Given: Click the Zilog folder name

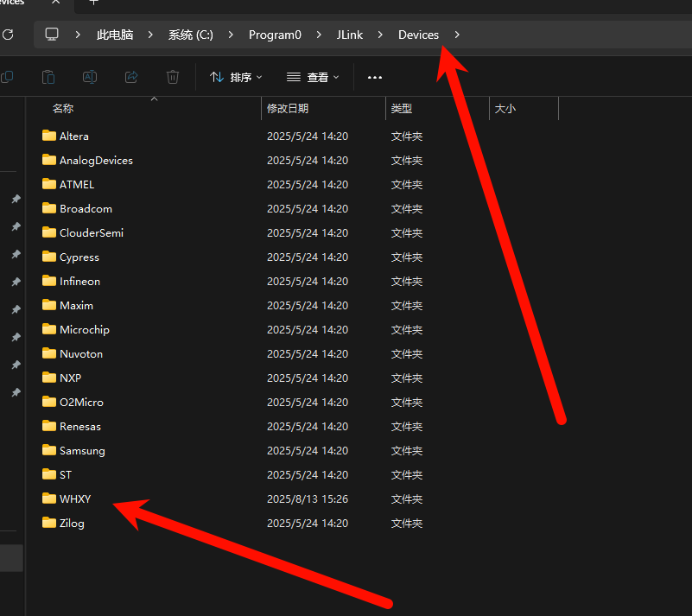Looking at the screenshot, I should pos(72,524).
